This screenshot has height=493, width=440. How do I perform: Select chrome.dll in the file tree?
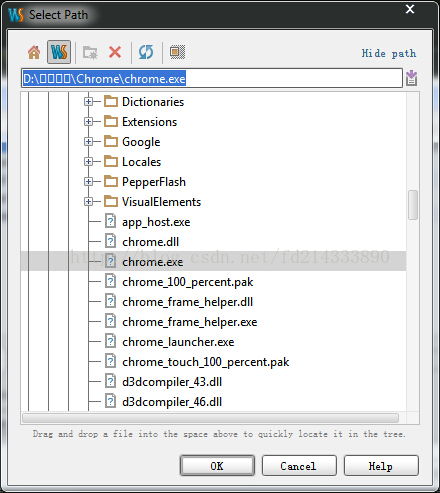(150, 242)
